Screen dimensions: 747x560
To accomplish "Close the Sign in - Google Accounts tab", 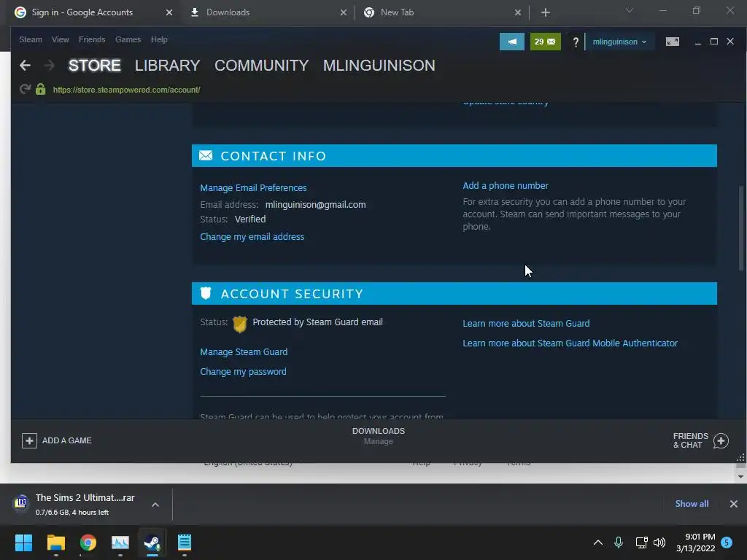I will pos(169,12).
